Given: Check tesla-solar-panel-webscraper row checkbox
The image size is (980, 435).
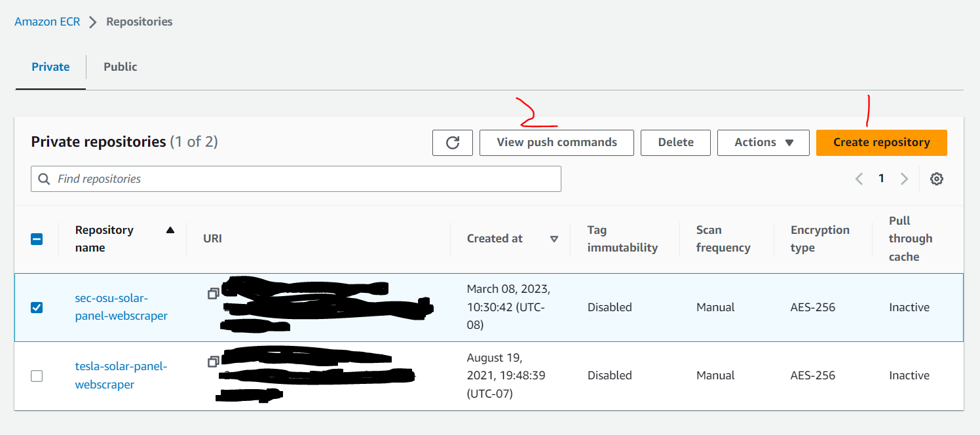Looking at the screenshot, I should pos(37,376).
